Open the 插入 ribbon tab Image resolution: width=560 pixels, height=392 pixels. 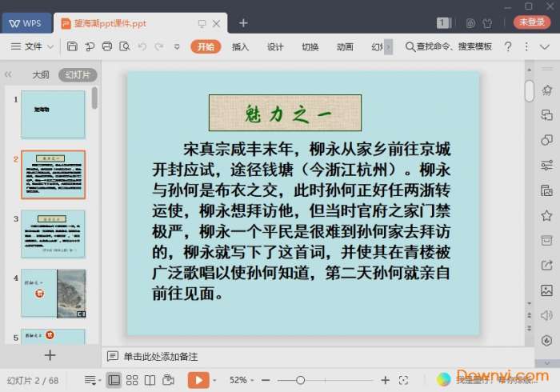coord(240,47)
